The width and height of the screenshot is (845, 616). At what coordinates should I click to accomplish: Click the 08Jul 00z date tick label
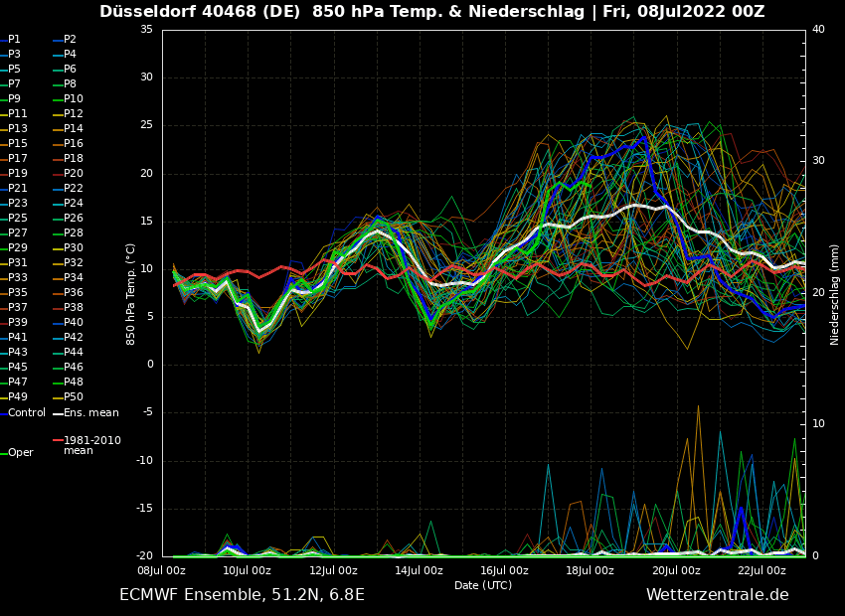(x=161, y=570)
